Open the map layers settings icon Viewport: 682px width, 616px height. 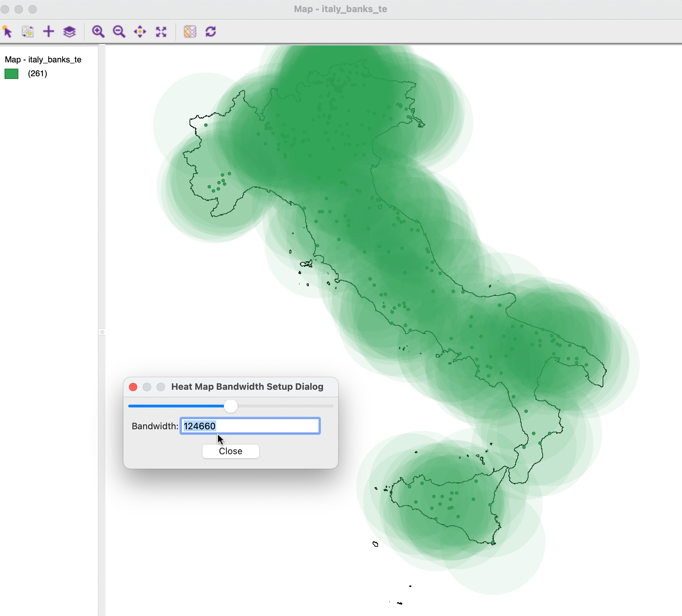[x=69, y=32]
